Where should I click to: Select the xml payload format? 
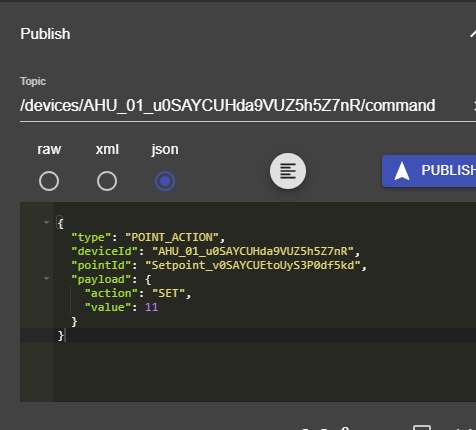point(107,181)
